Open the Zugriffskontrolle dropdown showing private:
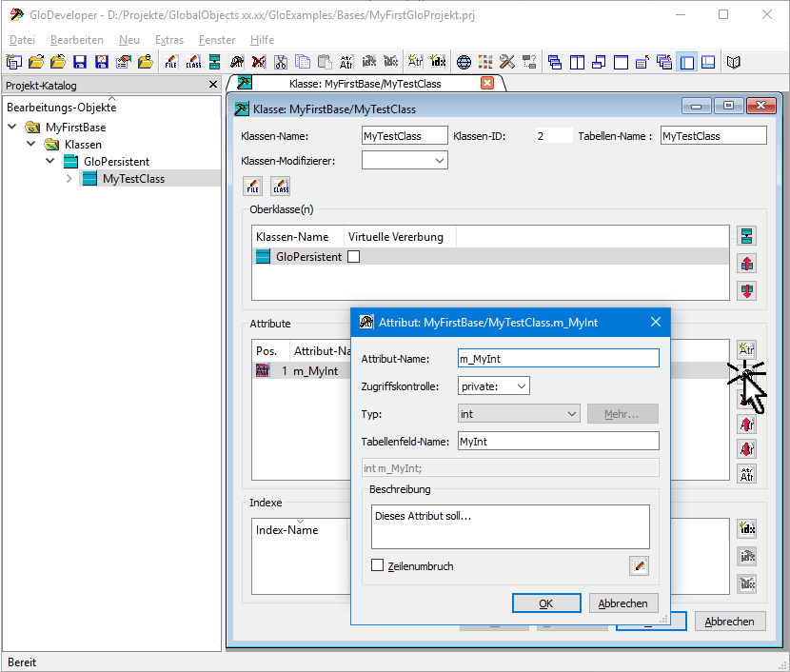Image resolution: width=790 pixels, height=672 pixels. coord(494,386)
